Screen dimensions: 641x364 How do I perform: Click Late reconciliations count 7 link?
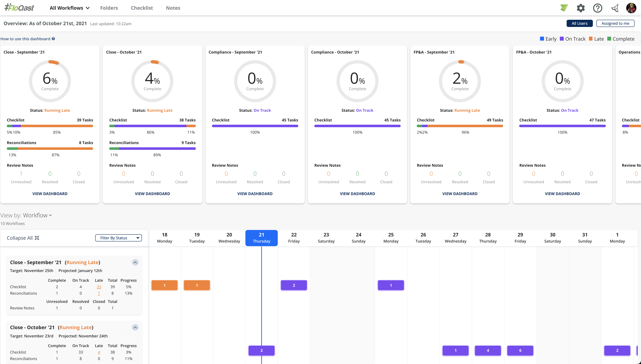(x=99, y=293)
